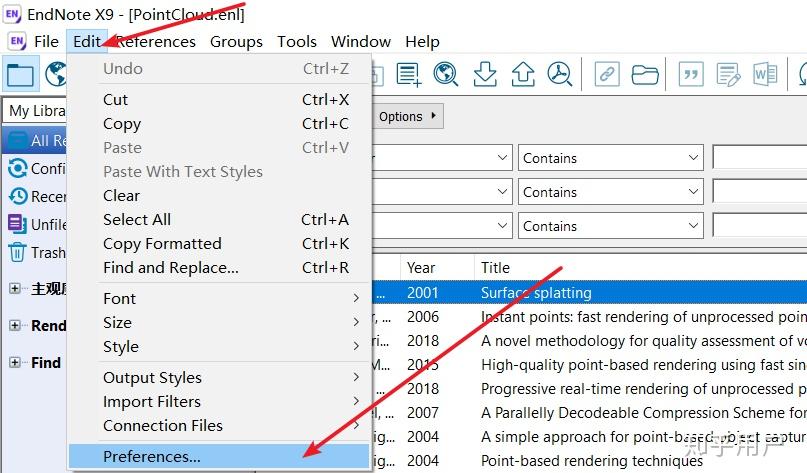Open the Tools menu

(x=296, y=41)
